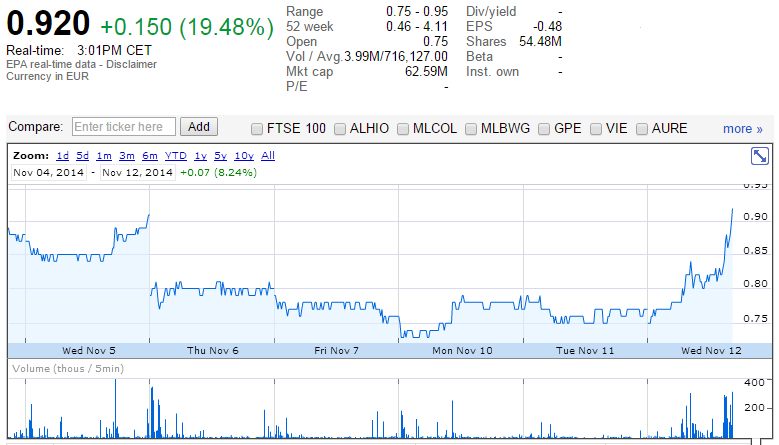Check the FTSE 100 comparison box
The width and height of the screenshot is (779, 445).
tap(256, 129)
